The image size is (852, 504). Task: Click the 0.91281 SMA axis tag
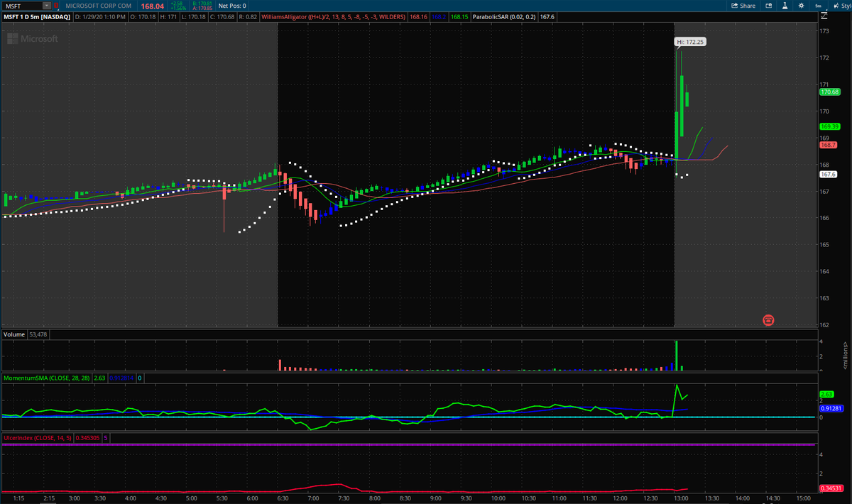831,408
